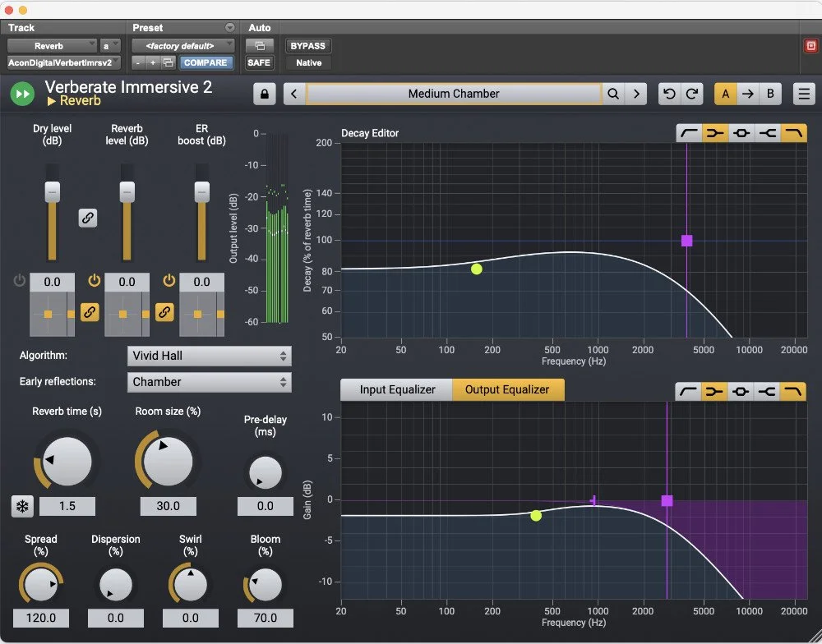Screen dimensions: 822x644
Task: Toggle equalizer low-cut filter band
Action: [x=688, y=392]
